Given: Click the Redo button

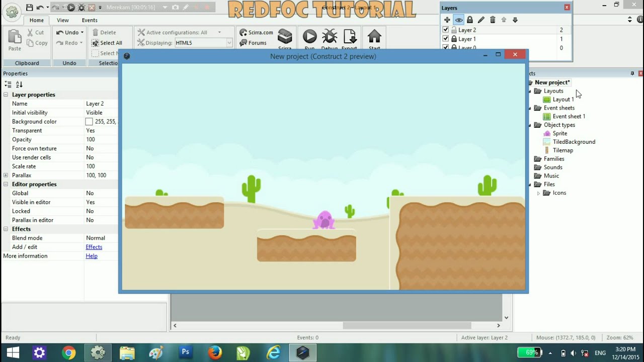Looking at the screenshot, I should pyautogui.click(x=69, y=43).
